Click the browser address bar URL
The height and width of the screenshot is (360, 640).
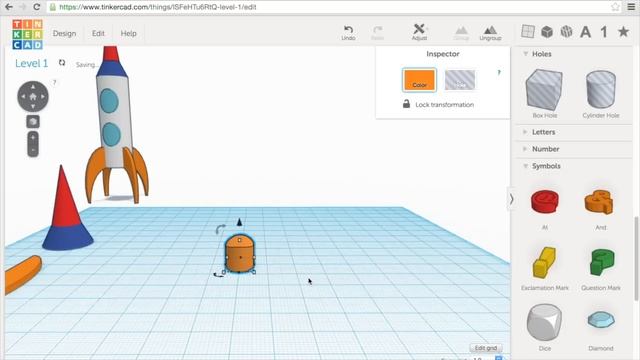(158, 7)
